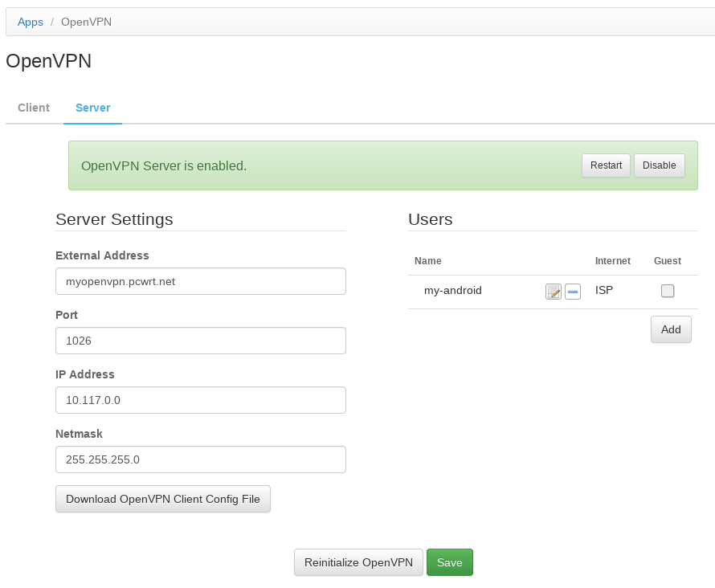Viewport: 715px width, 588px height.
Task: Click the ISP value in Internet column
Action: tap(604, 291)
